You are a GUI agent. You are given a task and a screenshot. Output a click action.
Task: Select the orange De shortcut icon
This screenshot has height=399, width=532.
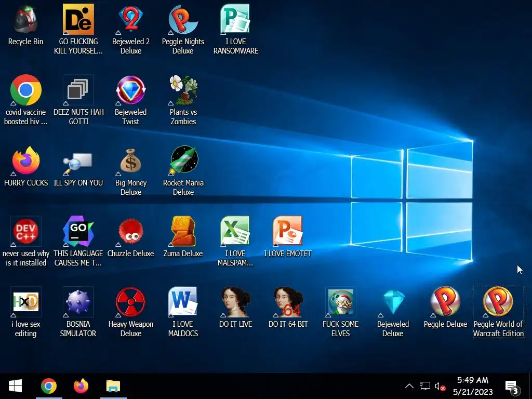(78, 19)
